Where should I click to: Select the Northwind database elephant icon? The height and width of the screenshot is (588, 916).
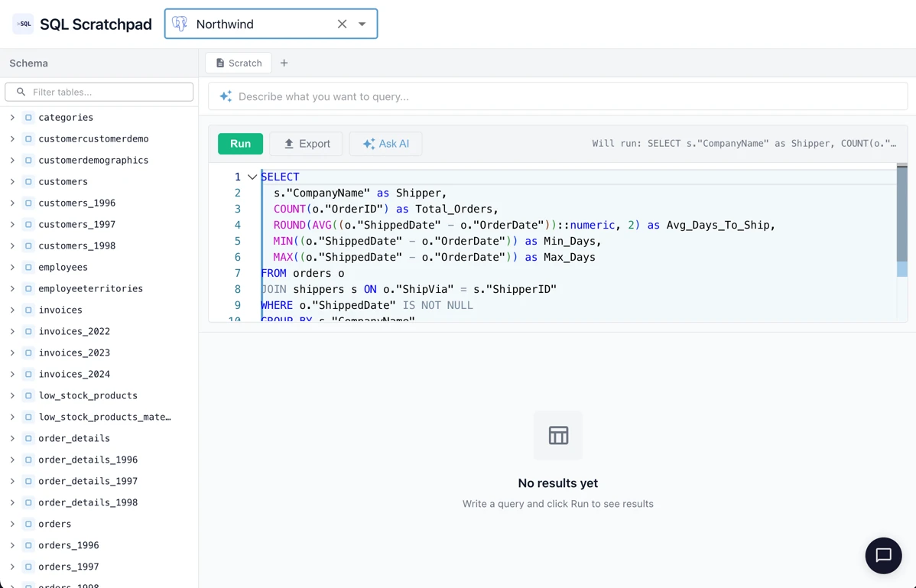(x=179, y=24)
